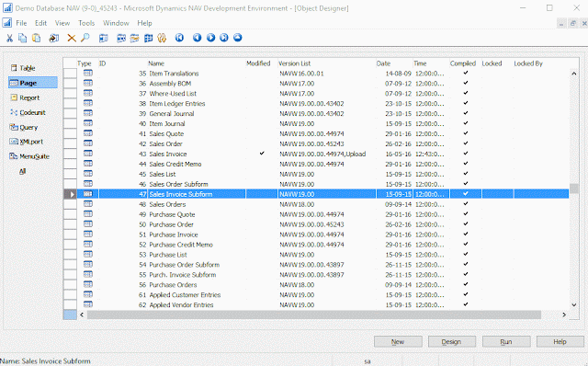
Task: Click Compiled checkmark for Item Journal row
Action: [466, 123]
